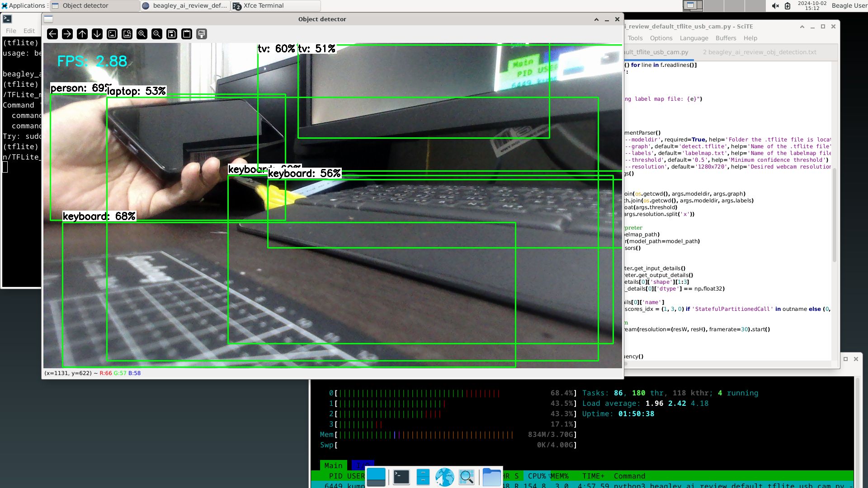This screenshot has width=868, height=488.
Task: Select the first workspace in the switcher
Action: click(x=693, y=5)
